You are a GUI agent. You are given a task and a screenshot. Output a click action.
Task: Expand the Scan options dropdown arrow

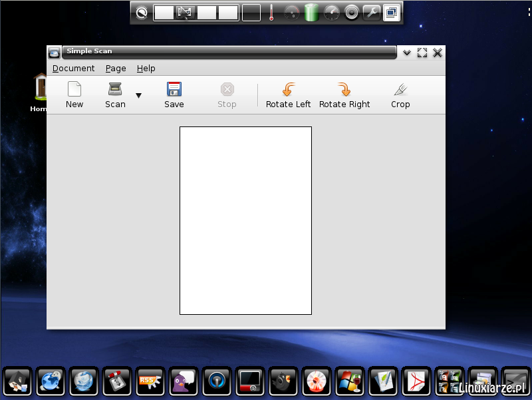click(138, 97)
